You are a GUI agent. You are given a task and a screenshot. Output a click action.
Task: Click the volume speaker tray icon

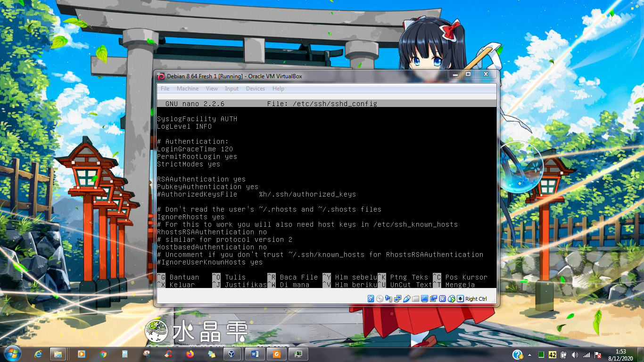pos(575,355)
